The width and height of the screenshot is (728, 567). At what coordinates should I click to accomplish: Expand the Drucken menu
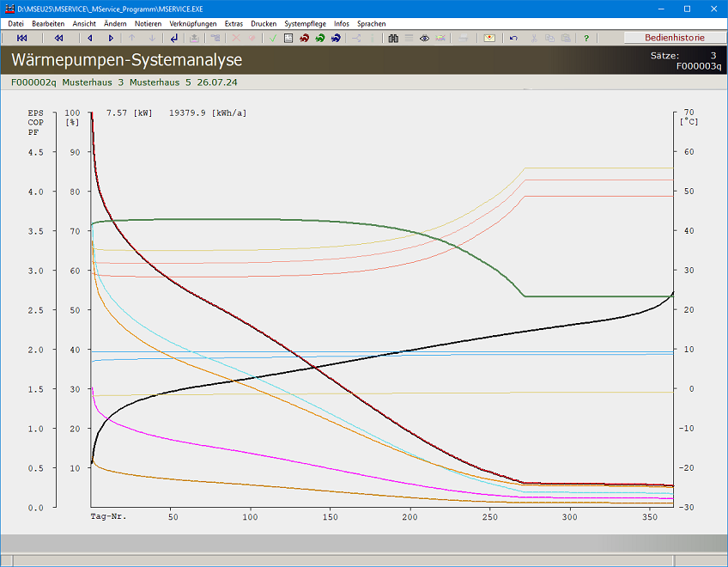264,24
